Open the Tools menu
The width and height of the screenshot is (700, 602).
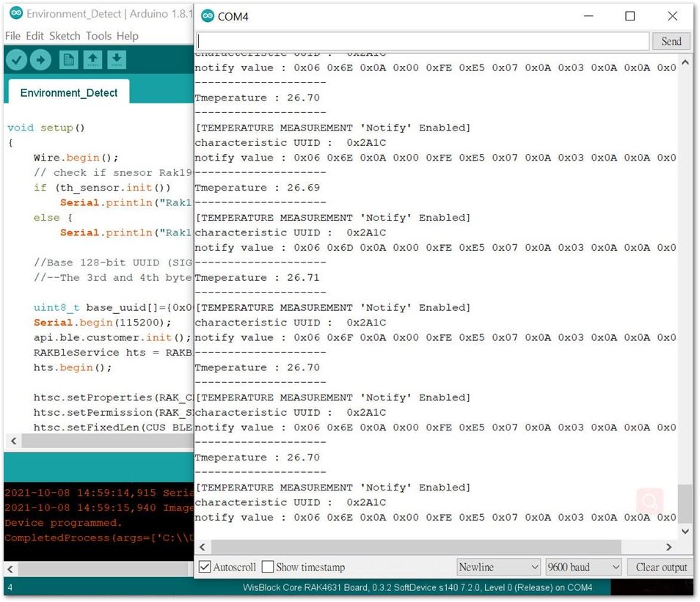[x=98, y=36]
